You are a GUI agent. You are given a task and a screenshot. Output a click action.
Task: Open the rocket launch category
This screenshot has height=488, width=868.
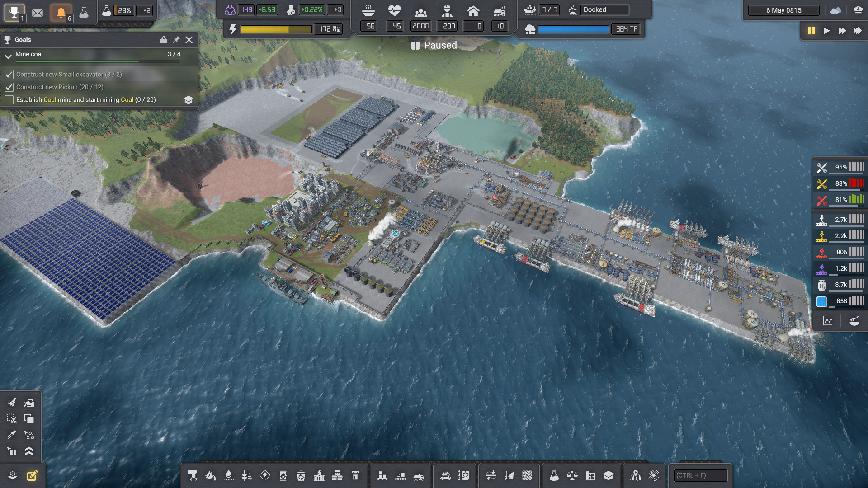(509, 475)
